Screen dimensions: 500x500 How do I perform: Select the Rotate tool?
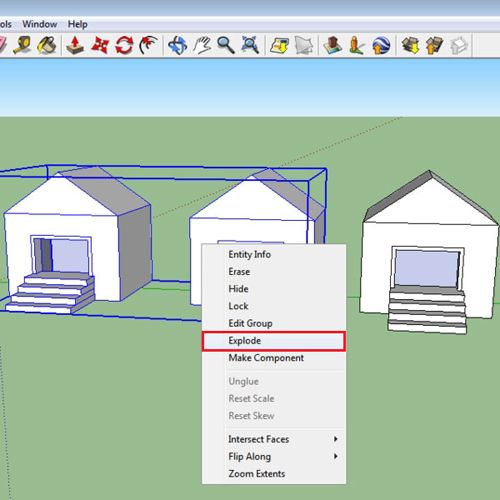click(x=124, y=45)
